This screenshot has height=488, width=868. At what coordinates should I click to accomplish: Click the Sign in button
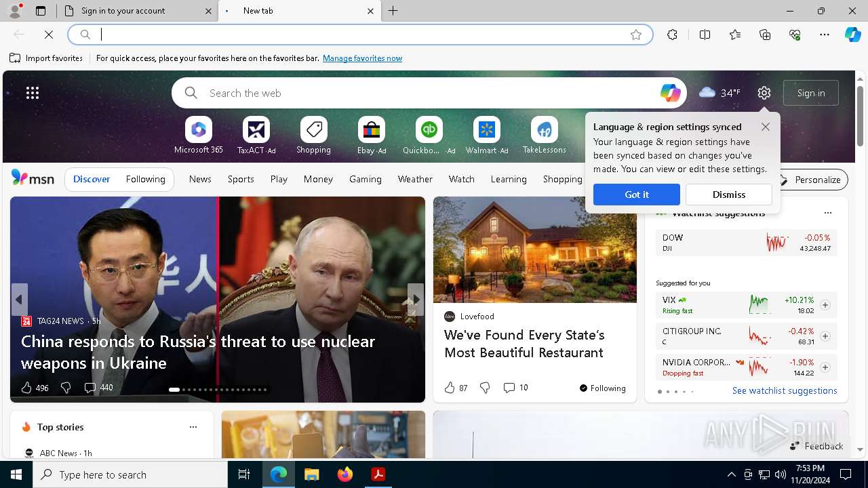[x=811, y=93]
